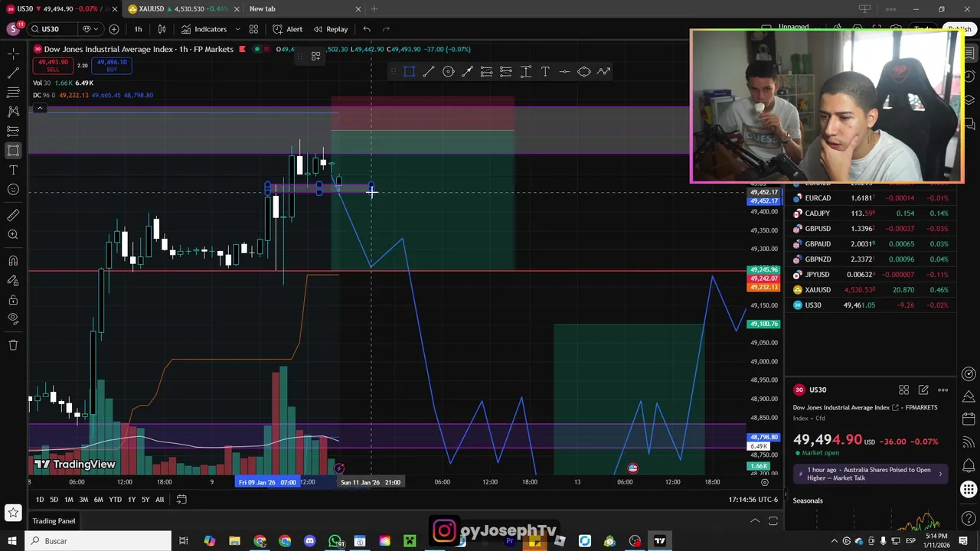This screenshot has height=551, width=980.
Task: Open Discord from the taskbar
Action: coord(309,541)
